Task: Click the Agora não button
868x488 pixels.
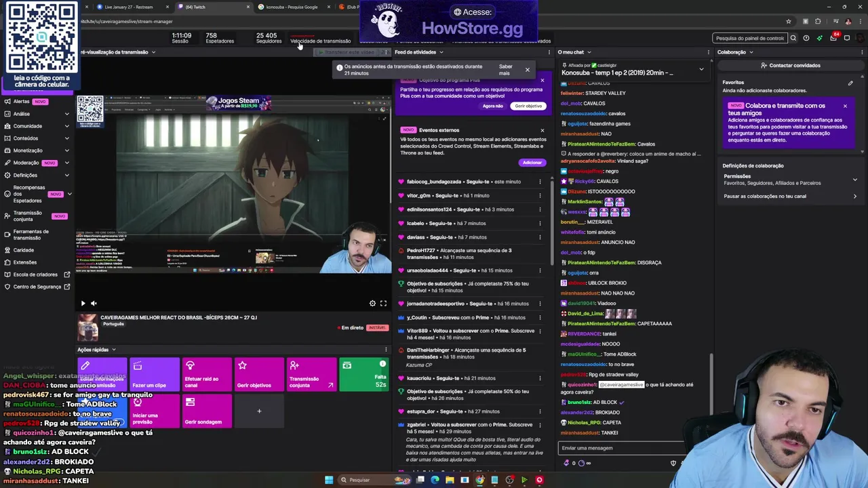Action: (493, 106)
